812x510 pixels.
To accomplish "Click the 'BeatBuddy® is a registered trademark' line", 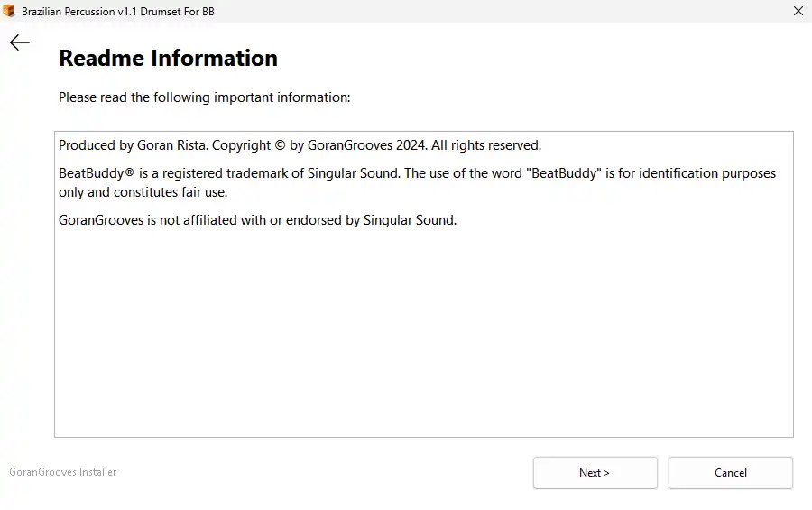I will point(417,173).
